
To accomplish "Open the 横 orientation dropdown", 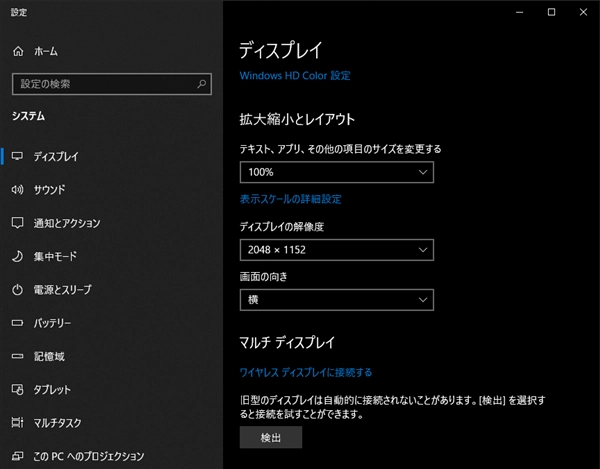I will click(x=337, y=300).
